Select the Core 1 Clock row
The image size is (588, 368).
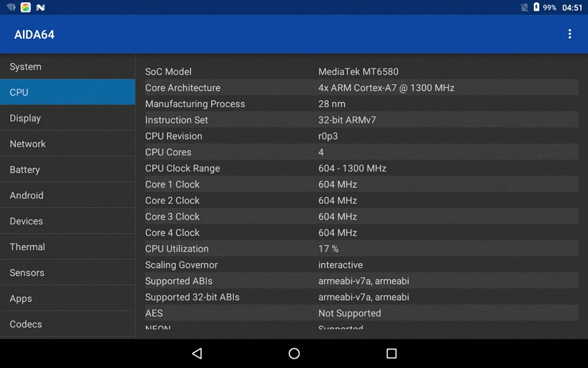pyautogui.click(x=362, y=184)
